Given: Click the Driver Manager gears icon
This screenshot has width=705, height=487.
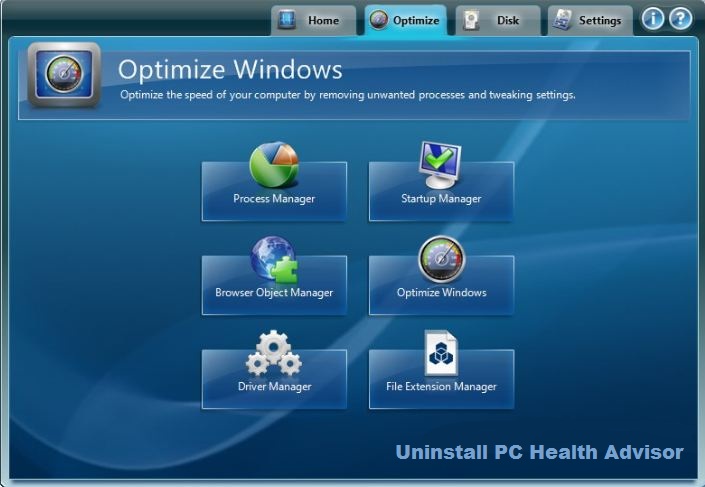Looking at the screenshot, I should point(274,353).
